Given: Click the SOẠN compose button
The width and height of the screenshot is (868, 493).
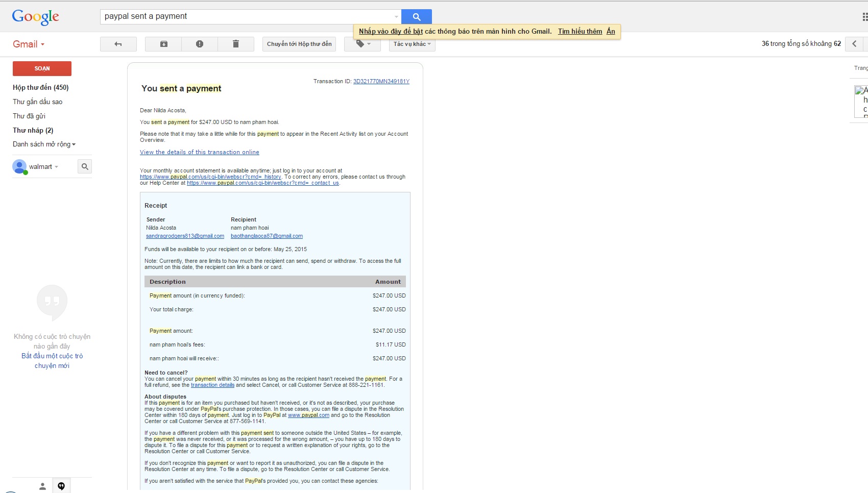Looking at the screenshot, I should [42, 68].
